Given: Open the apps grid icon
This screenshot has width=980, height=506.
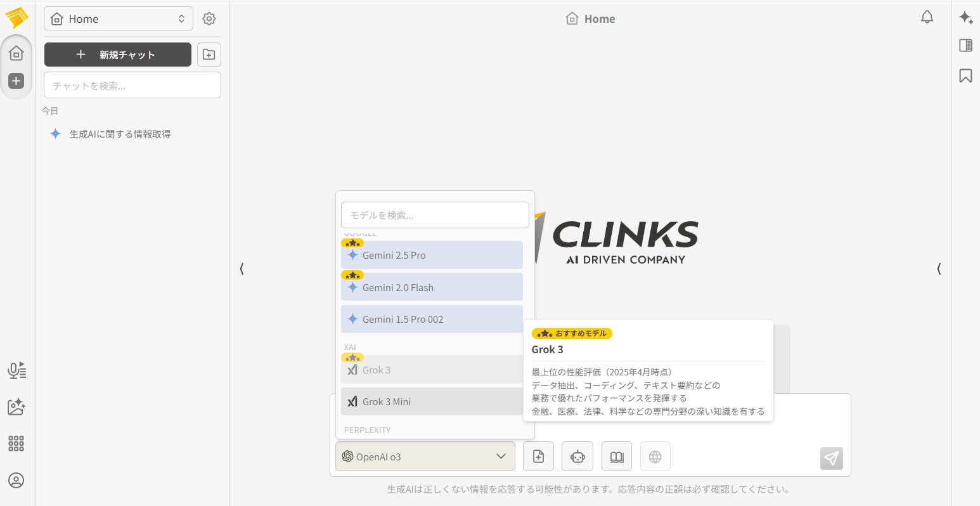Looking at the screenshot, I should click(x=16, y=443).
